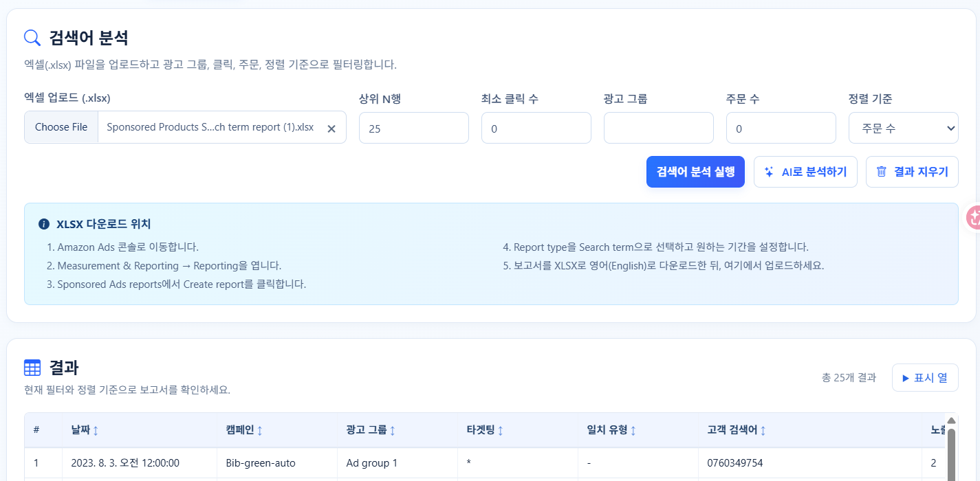Click the uploaded file name Sponsored Products search term report
Screen dimensions: 980x481
pyautogui.click(x=210, y=127)
